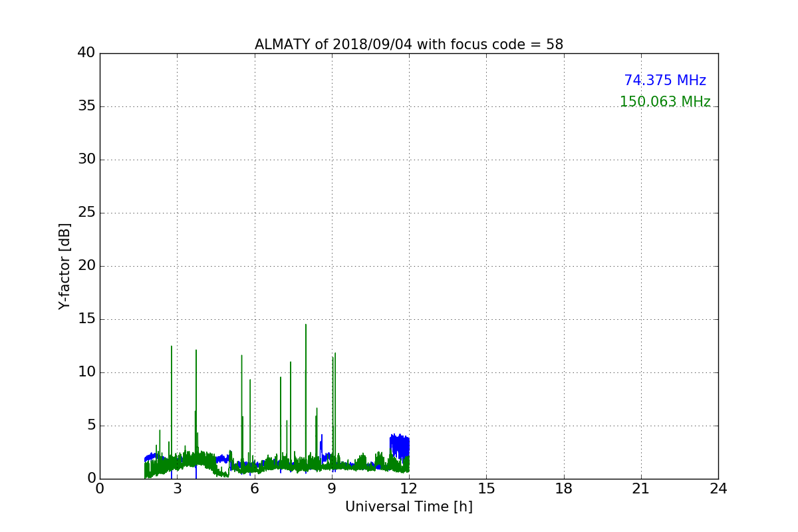Viewport: 798px width, 532px height.
Task: Click the x-axis tick label 3
Action: click(x=177, y=489)
